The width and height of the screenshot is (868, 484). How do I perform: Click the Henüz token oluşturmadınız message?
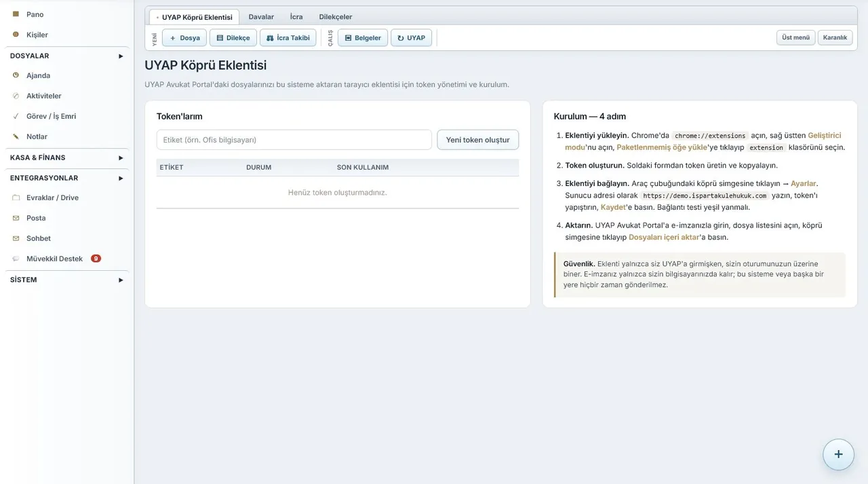coord(338,193)
